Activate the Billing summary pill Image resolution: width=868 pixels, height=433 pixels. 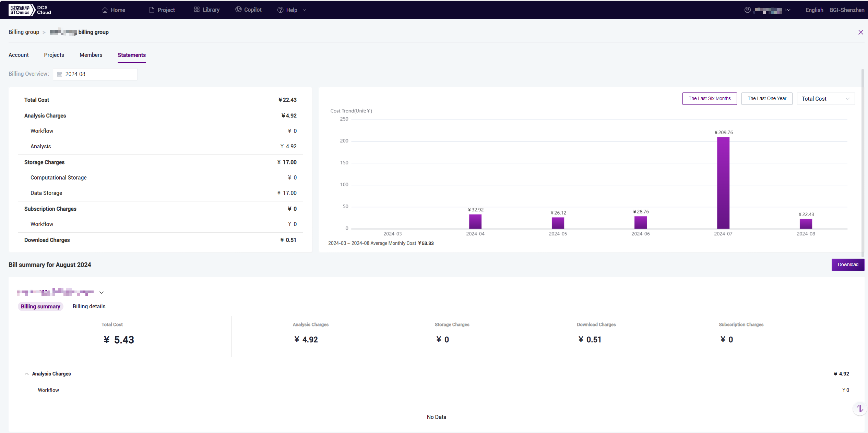40,307
